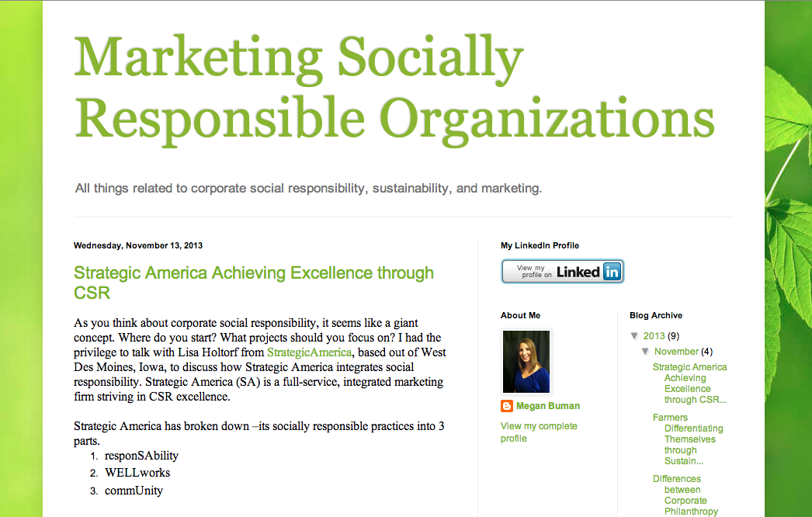Click the "About Me" section heading

[x=519, y=315]
